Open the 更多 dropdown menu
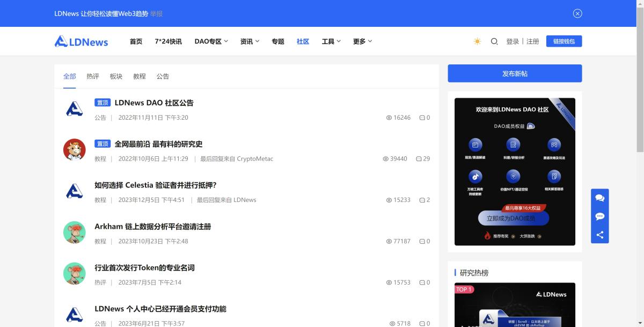644x327 pixels. point(362,41)
